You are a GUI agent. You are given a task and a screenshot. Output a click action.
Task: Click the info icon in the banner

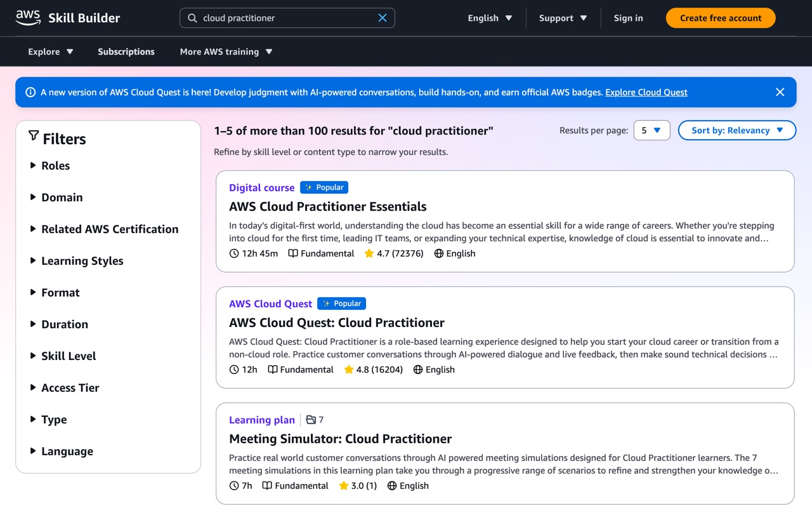point(30,92)
